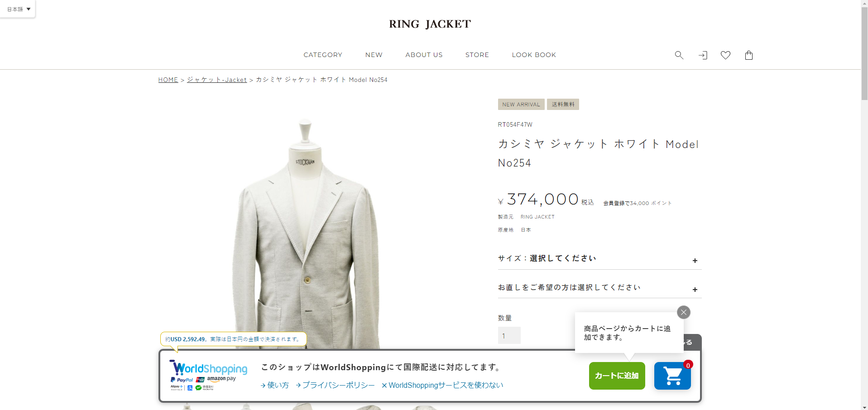Click the page vertical scrollbar

click(864, 205)
